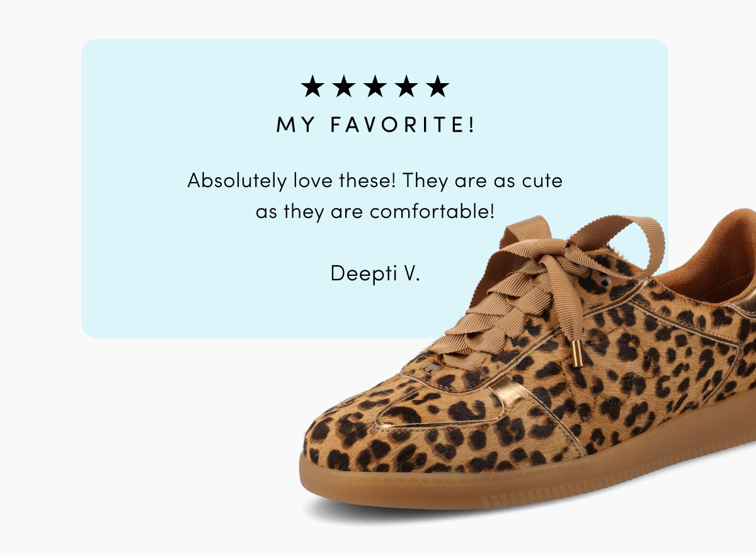Click the first star in the rating row
This screenshot has height=555, width=756.
(312, 86)
